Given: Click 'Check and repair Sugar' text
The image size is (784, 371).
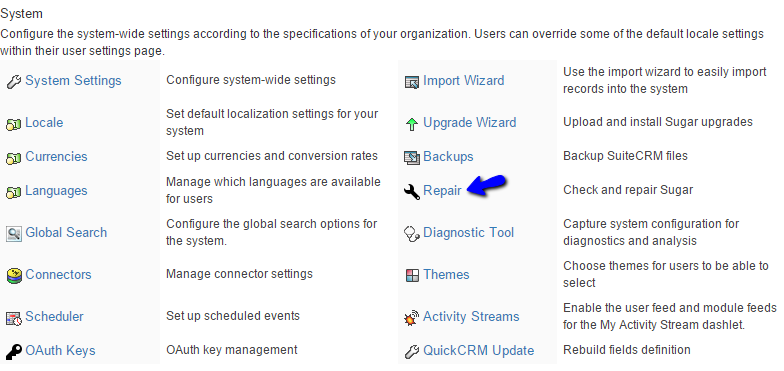Looking at the screenshot, I should [628, 190].
